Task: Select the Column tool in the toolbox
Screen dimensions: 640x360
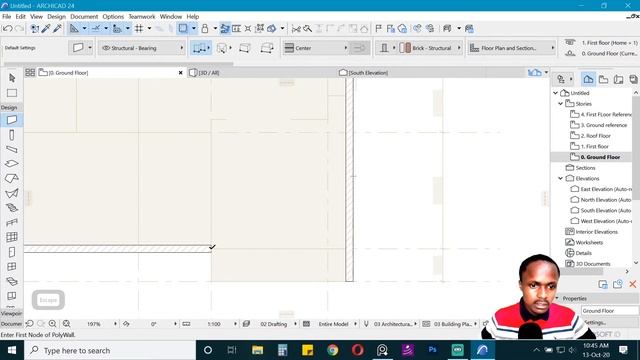Action: [x=12, y=135]
